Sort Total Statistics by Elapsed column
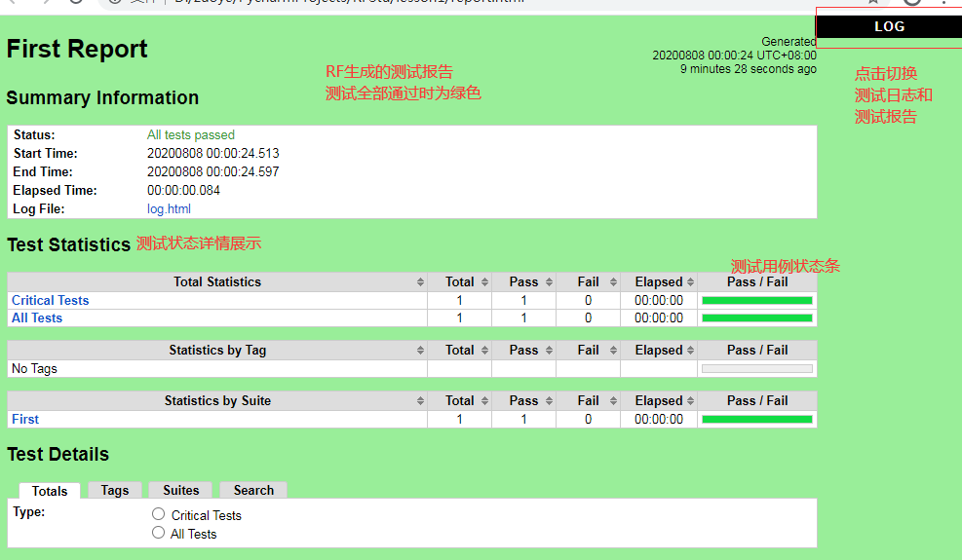This screenshot has width=962, height=560. [x=659, y=281]
